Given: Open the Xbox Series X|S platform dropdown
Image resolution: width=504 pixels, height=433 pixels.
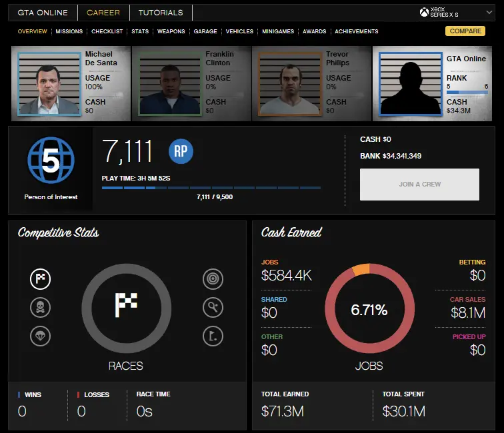Looking at the screenshot, I should tap(457, 13).
